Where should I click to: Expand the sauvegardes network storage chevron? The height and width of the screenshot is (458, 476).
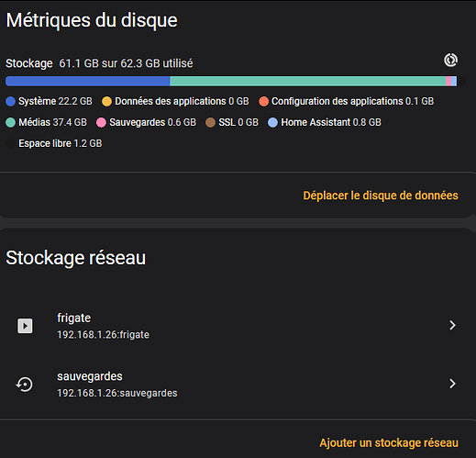452,384
